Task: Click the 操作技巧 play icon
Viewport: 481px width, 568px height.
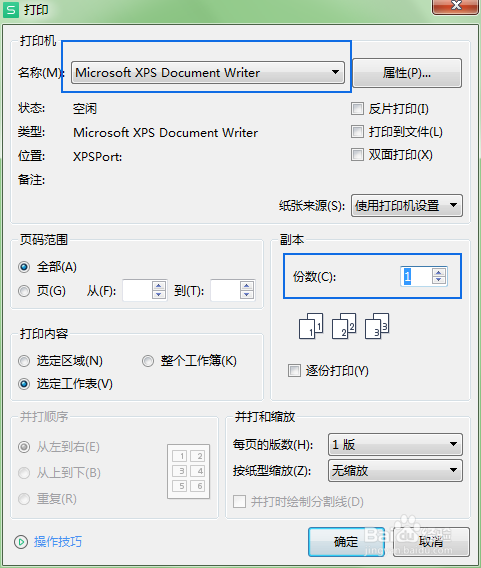Action: 21,542
